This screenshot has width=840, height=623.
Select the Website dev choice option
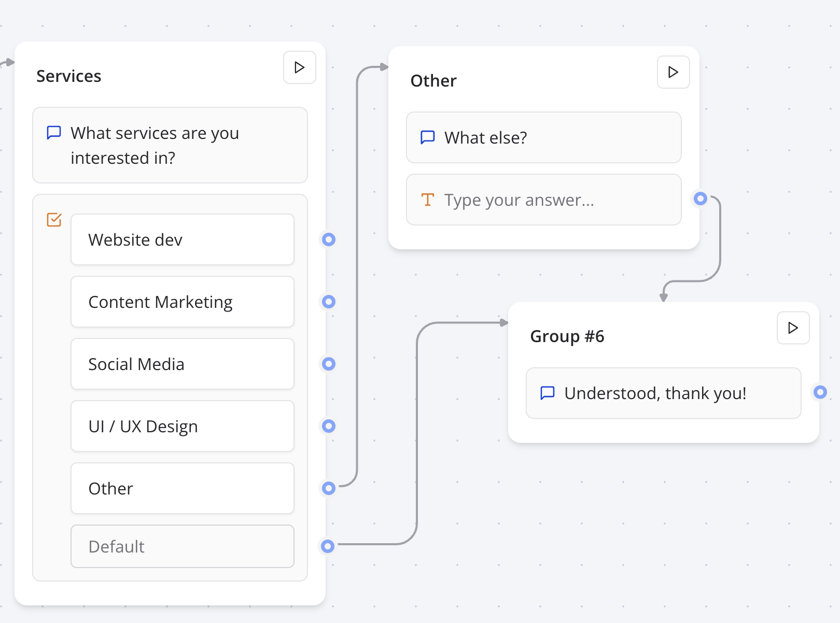(182, 239)
